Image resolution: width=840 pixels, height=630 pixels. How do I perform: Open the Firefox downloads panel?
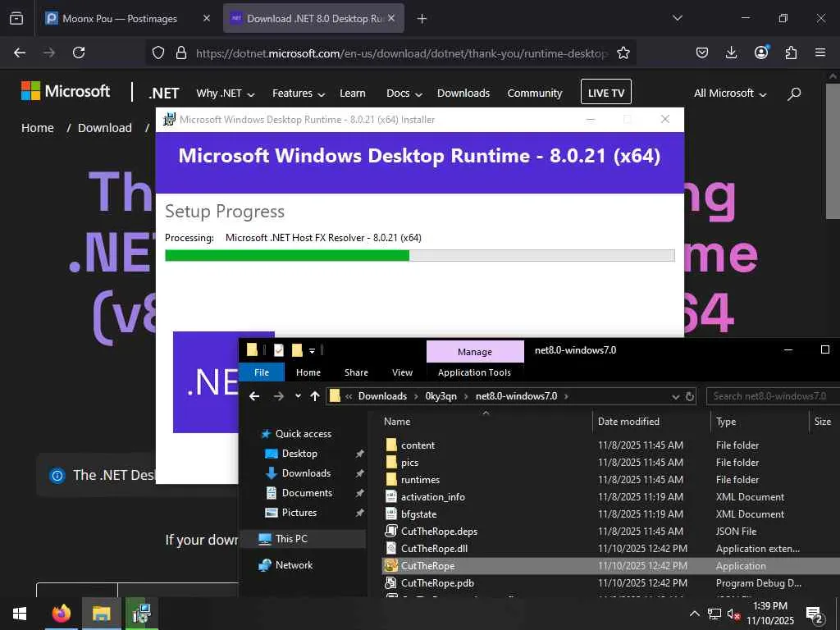(x=731, y=52)
